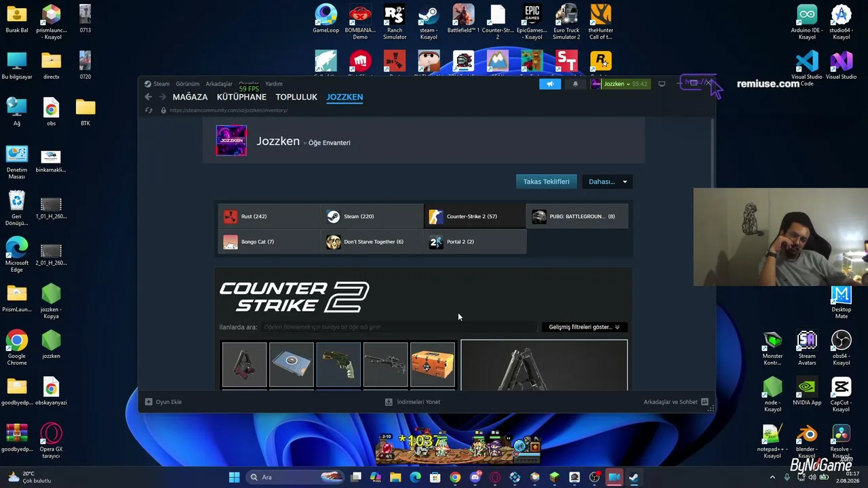The width and height of the screenshot is (868, 488).
Task: Select the Portal 2 (2) inventory tab
Action: [475, 242]
